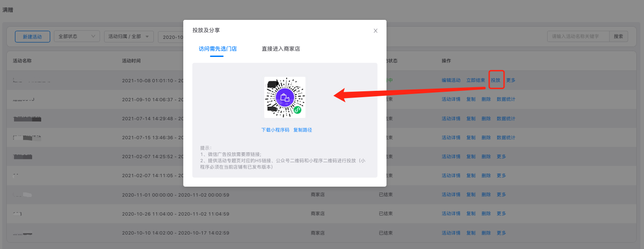Viewport: 644px width, 249px height.
Task: Open the 全部状态 dropdown
Action: [x=77, y=37]
